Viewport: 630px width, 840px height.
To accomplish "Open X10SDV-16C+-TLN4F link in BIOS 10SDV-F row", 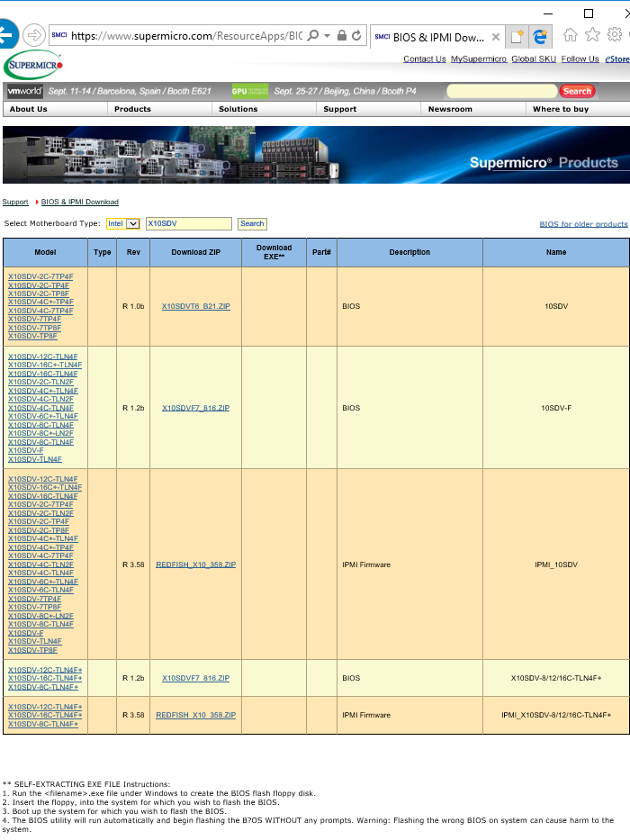I will (45, 366).
